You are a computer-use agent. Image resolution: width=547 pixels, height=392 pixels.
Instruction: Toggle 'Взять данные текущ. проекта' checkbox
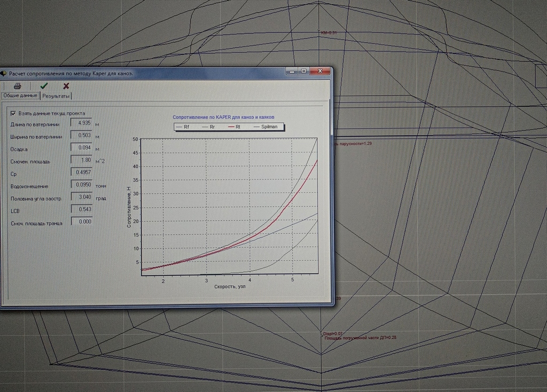point(13,113)
